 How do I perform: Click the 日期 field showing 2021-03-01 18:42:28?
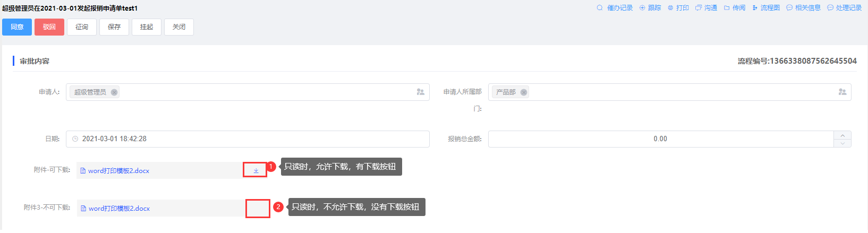click(248, 139)
